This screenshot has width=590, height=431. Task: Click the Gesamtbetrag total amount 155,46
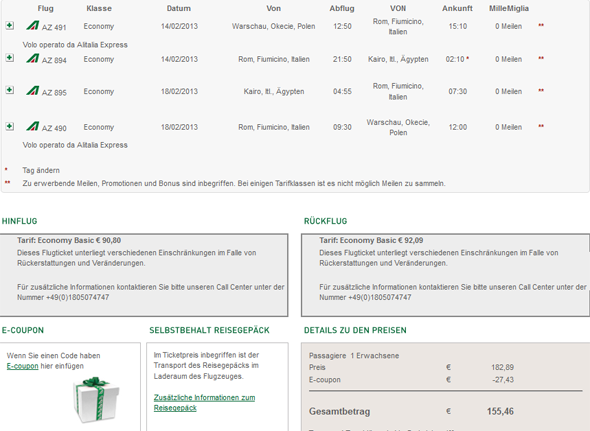500,411
